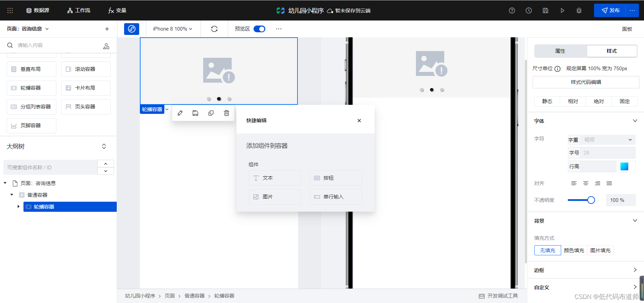
Task: Click the component category icon beside search
Action: pyautogui.click(x=106, y=46)
